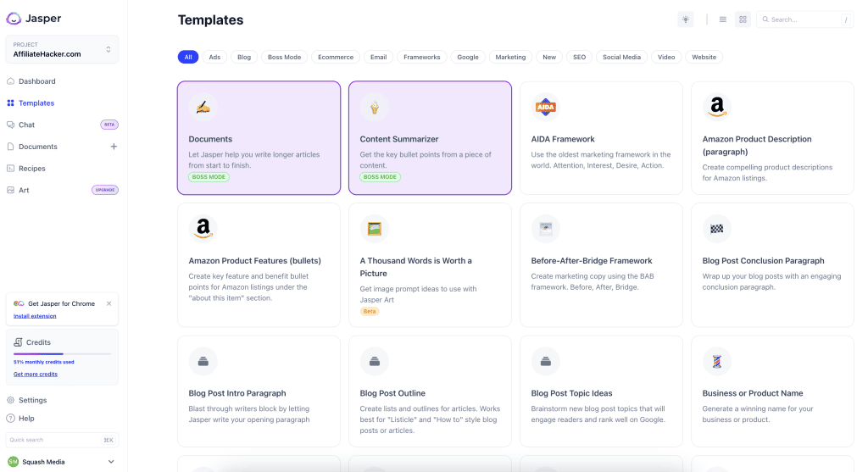This screenshot has width=868, height=472.
Task: Click the Documents page icon in sidebar
Action: coord(10,147)
